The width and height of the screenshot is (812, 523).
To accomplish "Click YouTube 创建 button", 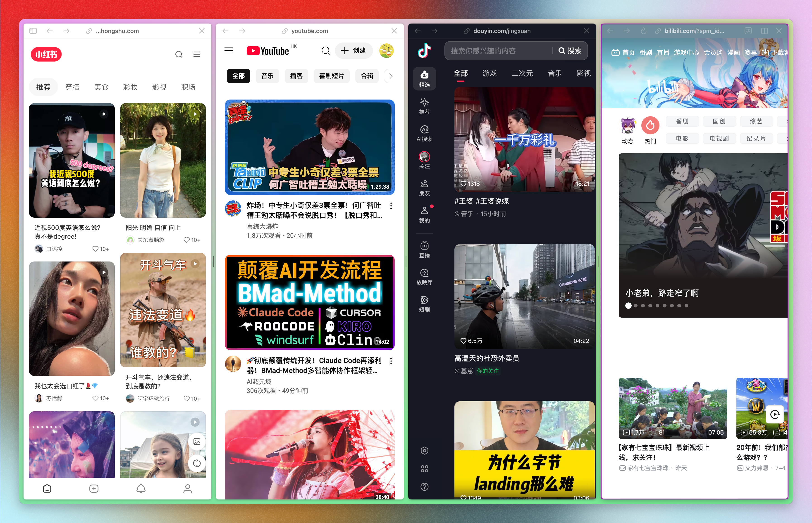I will click(354, 51).
